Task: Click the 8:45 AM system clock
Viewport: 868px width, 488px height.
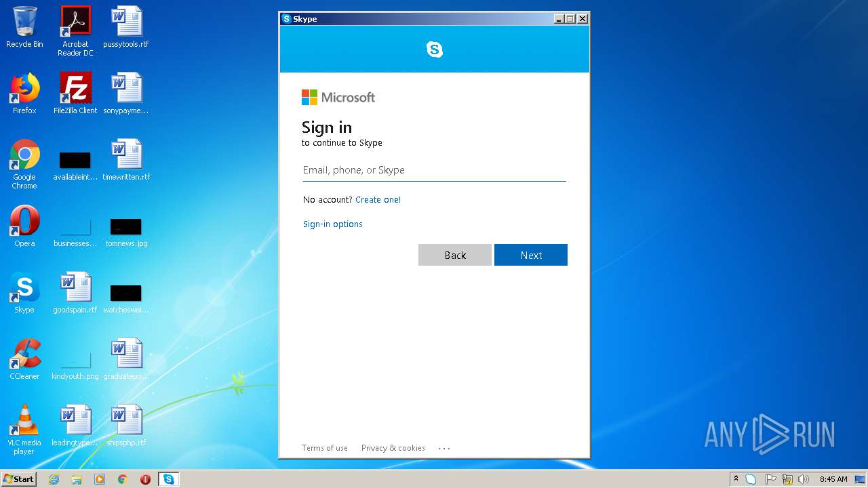Action: pyautogui.click(x=833, y=479)
